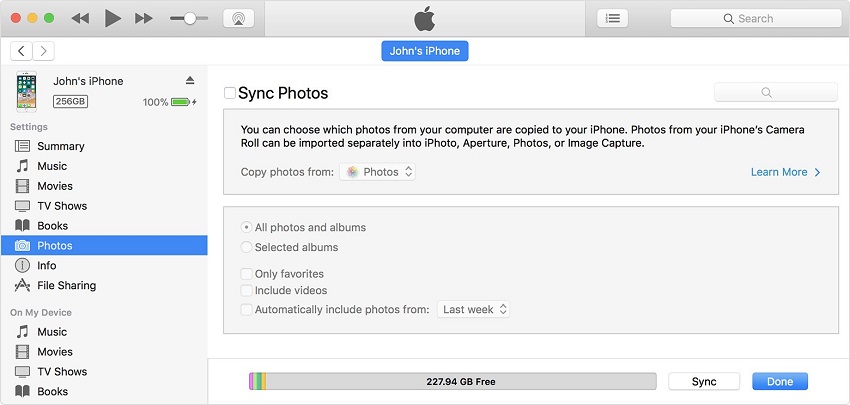Screen dimensions: 850x405
Task: Click the Learn More link
Action: click(x=785, y=172)
